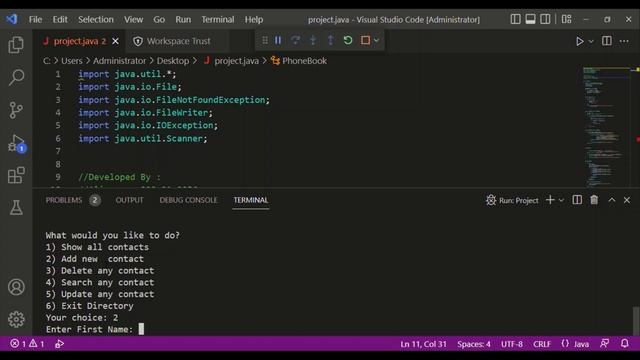
Task: Change the CRLF line ending
Action: (542, 344)
